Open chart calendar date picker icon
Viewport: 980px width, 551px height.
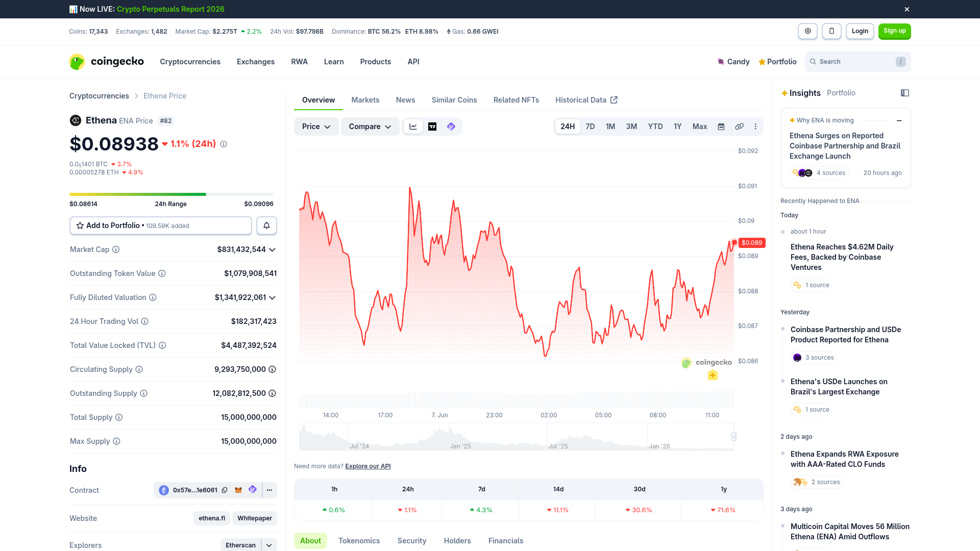[721, 127]
